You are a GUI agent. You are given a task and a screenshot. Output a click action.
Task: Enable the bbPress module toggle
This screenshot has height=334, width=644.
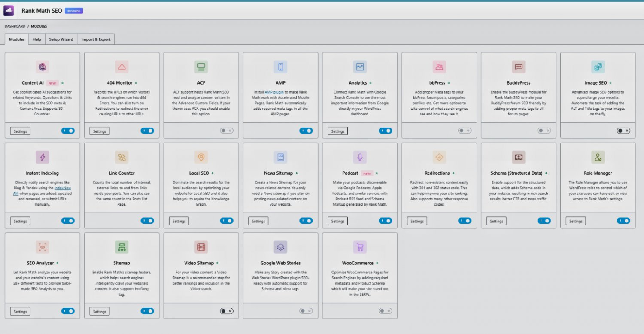point(465,131)
